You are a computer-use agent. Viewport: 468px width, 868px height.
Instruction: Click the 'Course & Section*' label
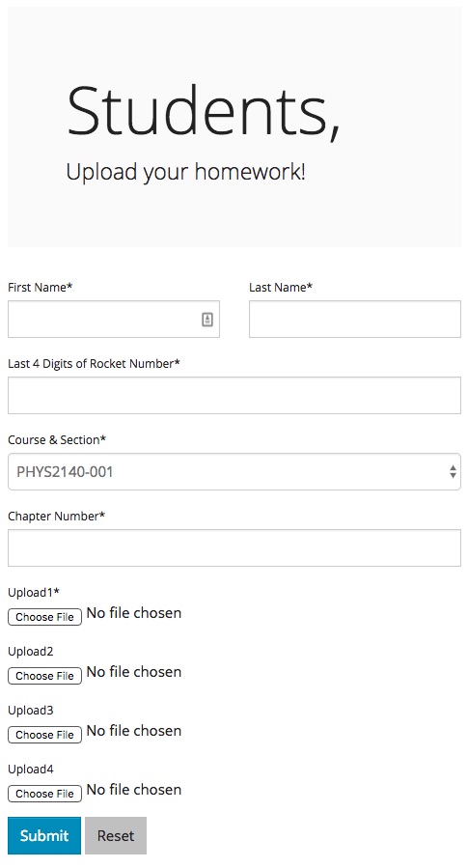(x=57, y=439)
